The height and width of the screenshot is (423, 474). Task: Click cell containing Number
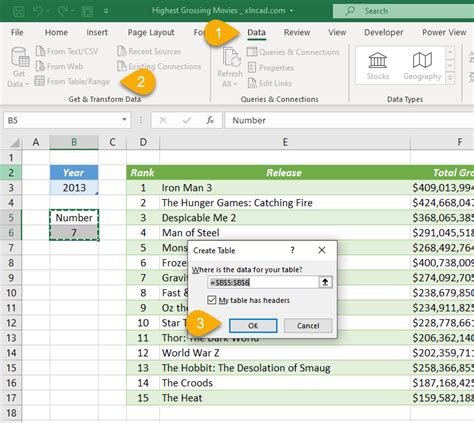pos(74,217)
